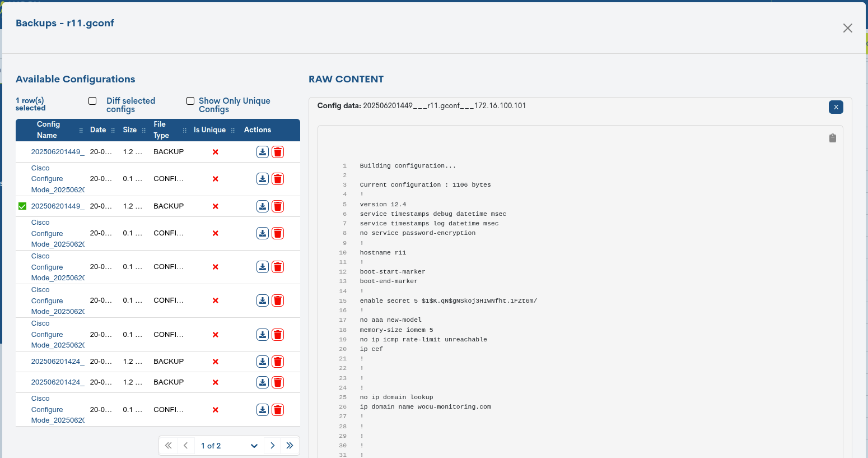
Task: Open the Cisco Configure Mode_2025062 config link
Action: 57,178
